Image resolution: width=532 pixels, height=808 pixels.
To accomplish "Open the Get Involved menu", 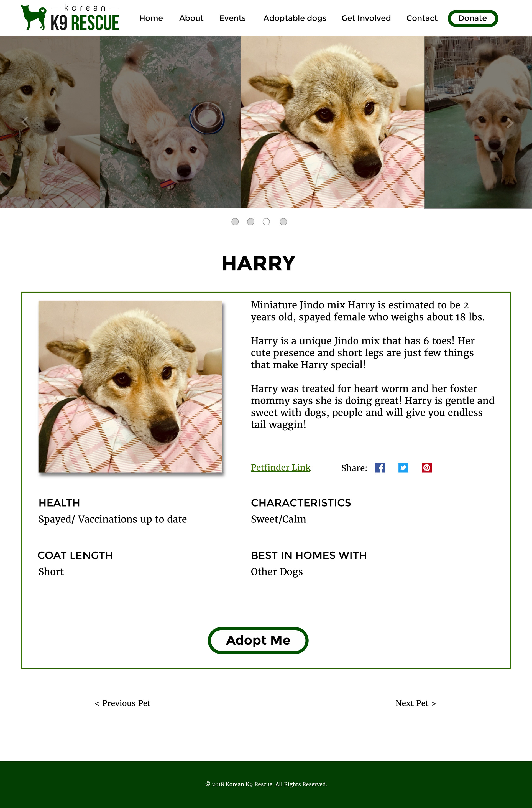I will click(x=366, y=18).
